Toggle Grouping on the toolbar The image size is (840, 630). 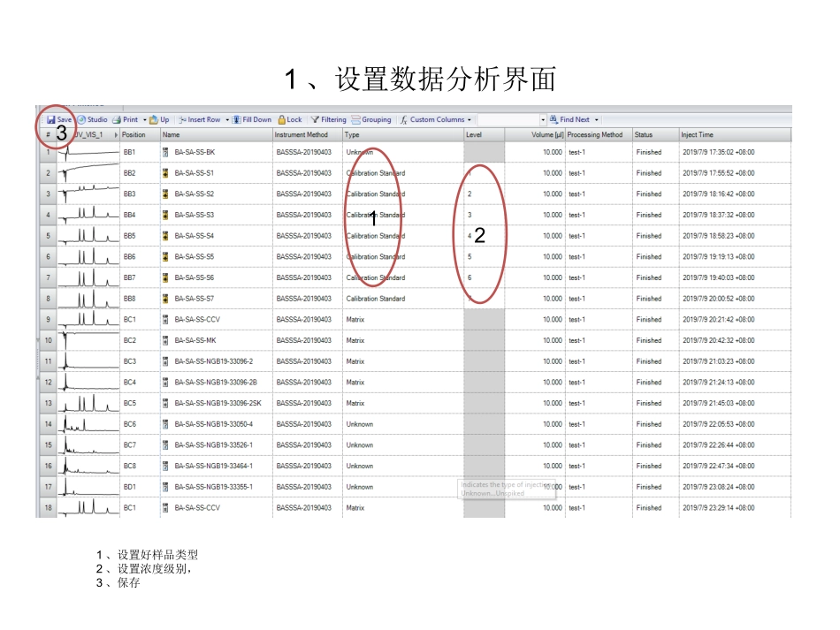(371, 119)
